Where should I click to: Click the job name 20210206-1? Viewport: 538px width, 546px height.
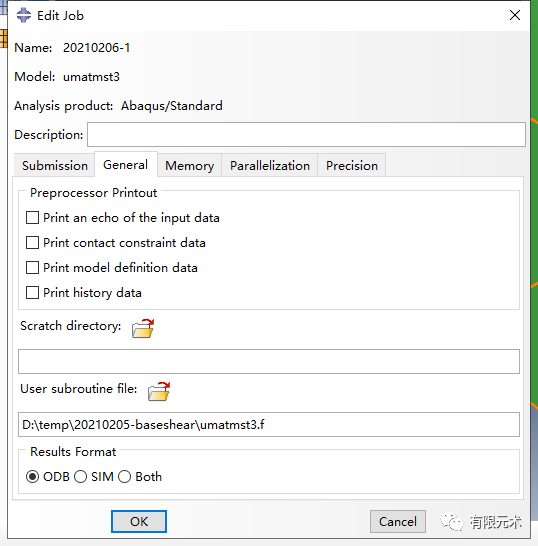coord(96,48)
